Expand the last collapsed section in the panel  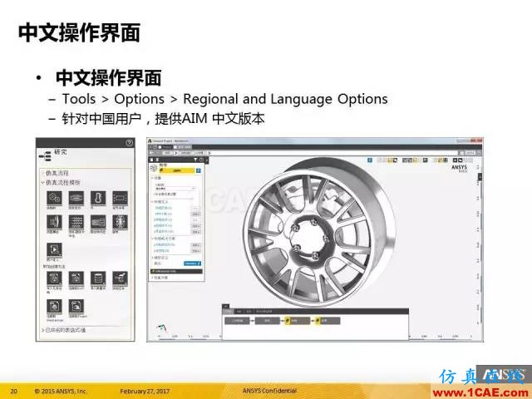(152, 278)
